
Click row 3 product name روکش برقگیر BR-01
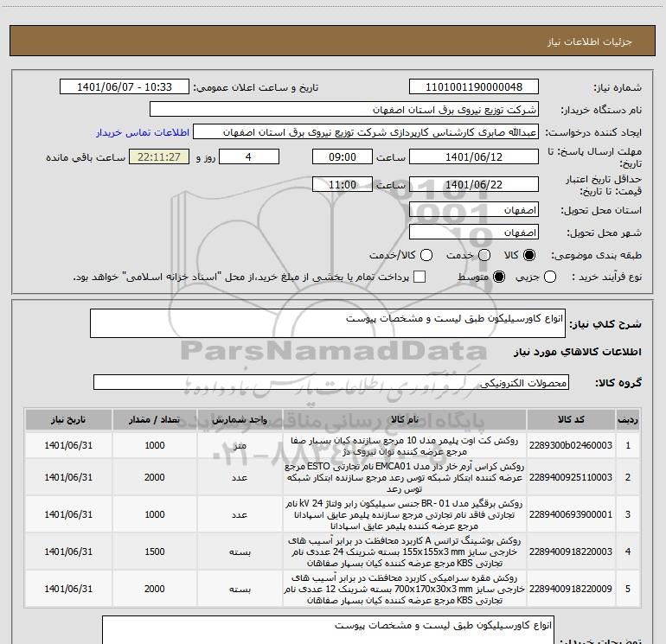[405, 514]
